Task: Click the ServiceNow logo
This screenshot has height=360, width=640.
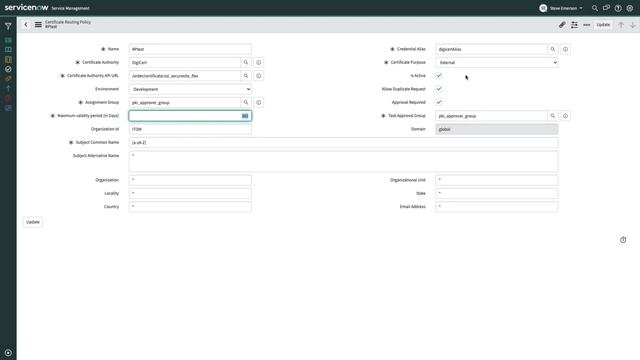Action: coord(27,8)
